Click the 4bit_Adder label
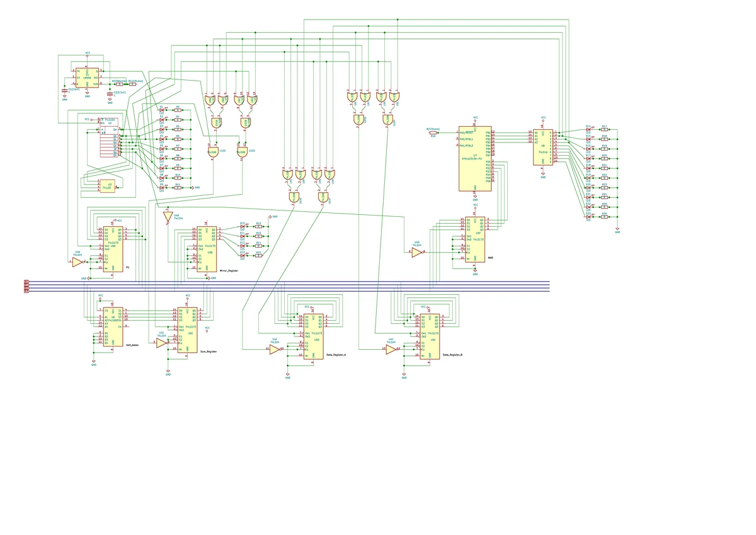 tap(132, 345)
